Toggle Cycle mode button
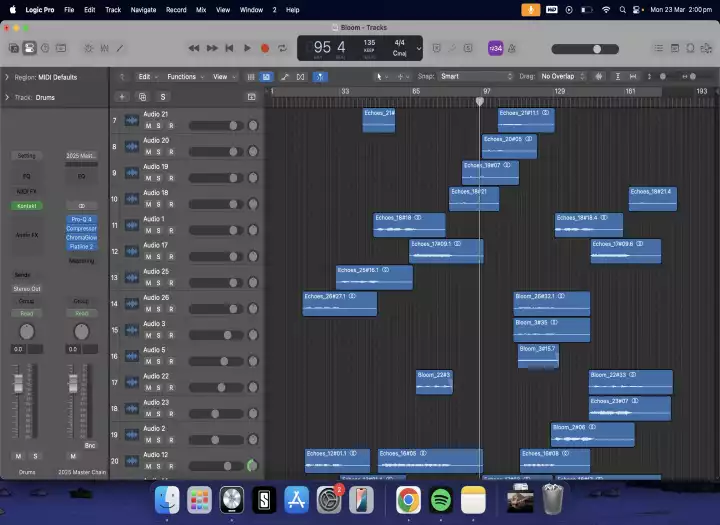The height and width of the screenshot is (525, 720). (282, 48)
